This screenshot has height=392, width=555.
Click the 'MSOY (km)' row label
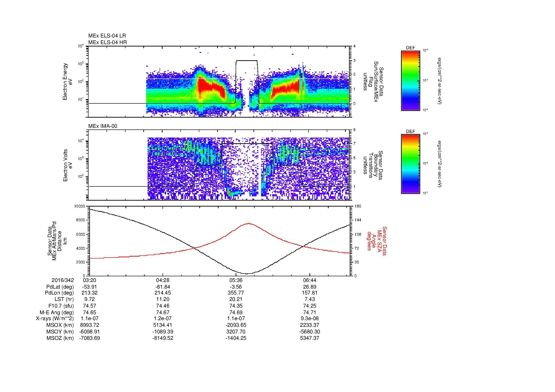tap(60, 332)
